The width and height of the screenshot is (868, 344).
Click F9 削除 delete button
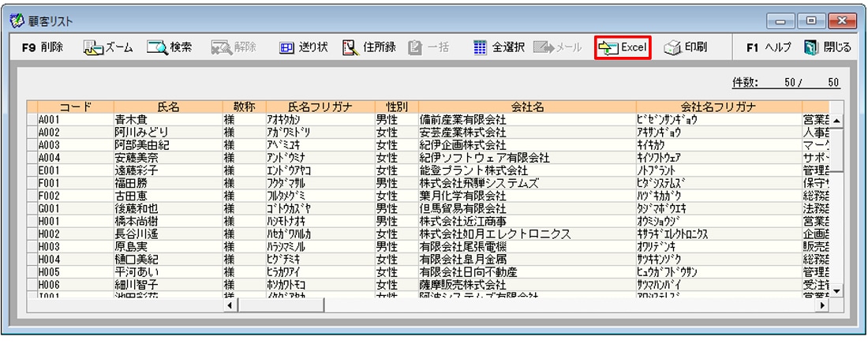43,48
